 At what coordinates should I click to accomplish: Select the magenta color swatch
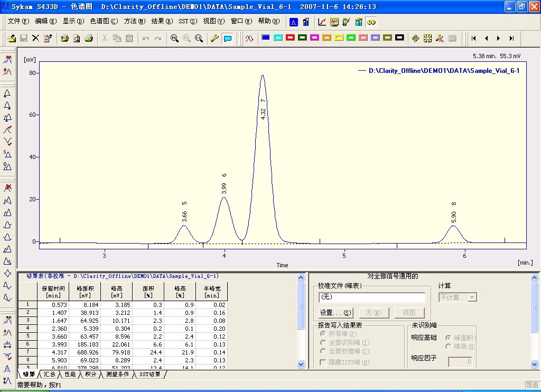tap(314, 38)
